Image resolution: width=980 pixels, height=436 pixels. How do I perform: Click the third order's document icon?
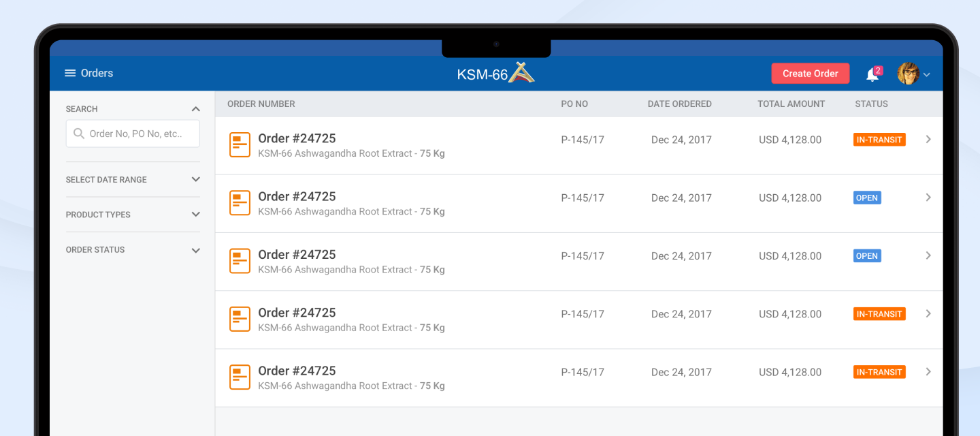240,262
